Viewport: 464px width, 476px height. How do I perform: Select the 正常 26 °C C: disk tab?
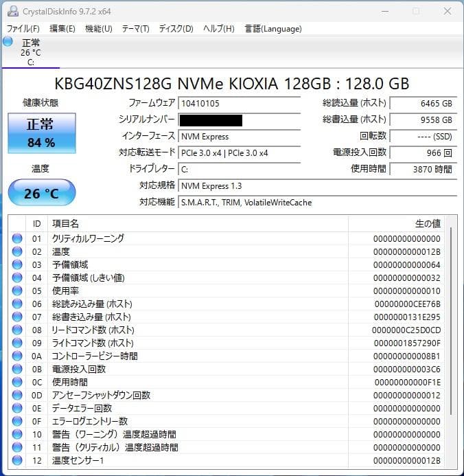[x=31, y=52]
